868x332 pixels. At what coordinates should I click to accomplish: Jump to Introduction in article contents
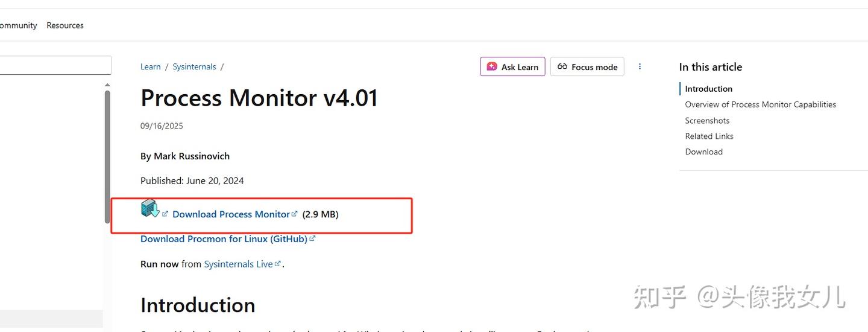coord(709,89)
